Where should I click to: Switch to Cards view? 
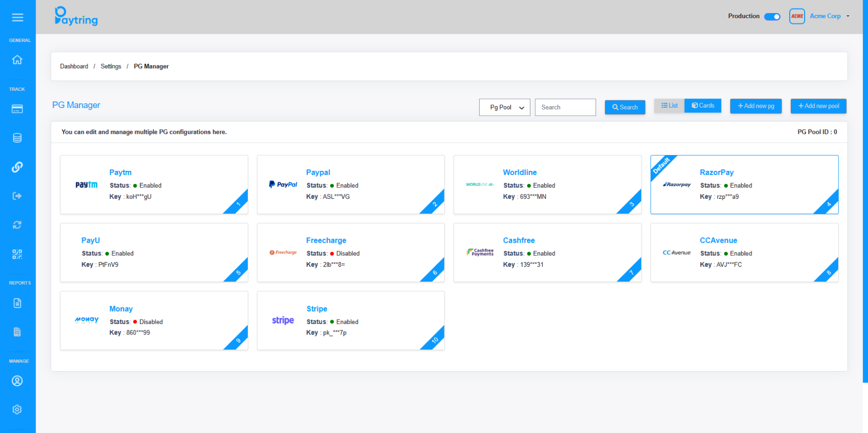pos(703,106)
